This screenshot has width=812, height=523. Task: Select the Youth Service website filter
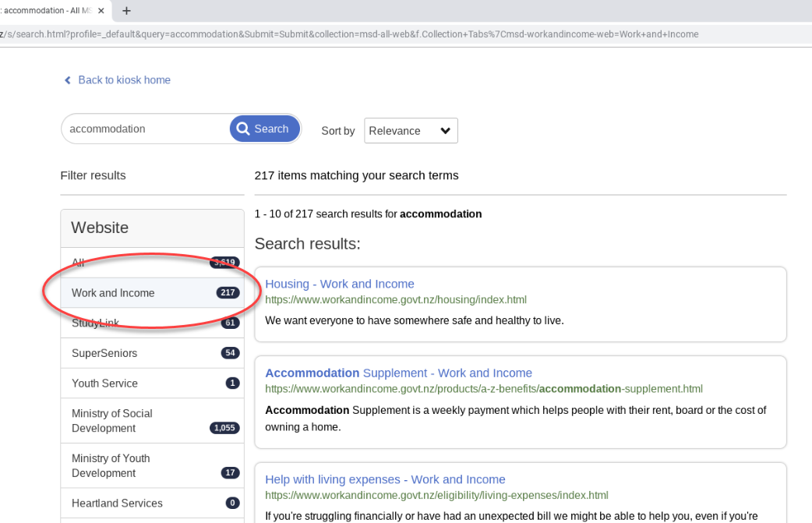click(x=152, y=383)
